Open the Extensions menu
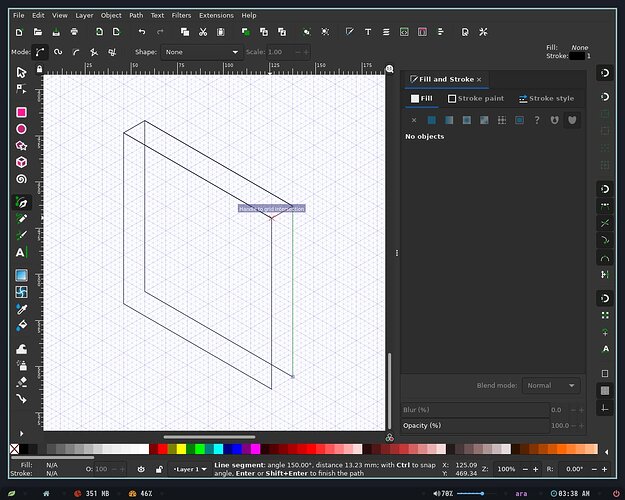The image size is (625, 500). click(216, 16)
